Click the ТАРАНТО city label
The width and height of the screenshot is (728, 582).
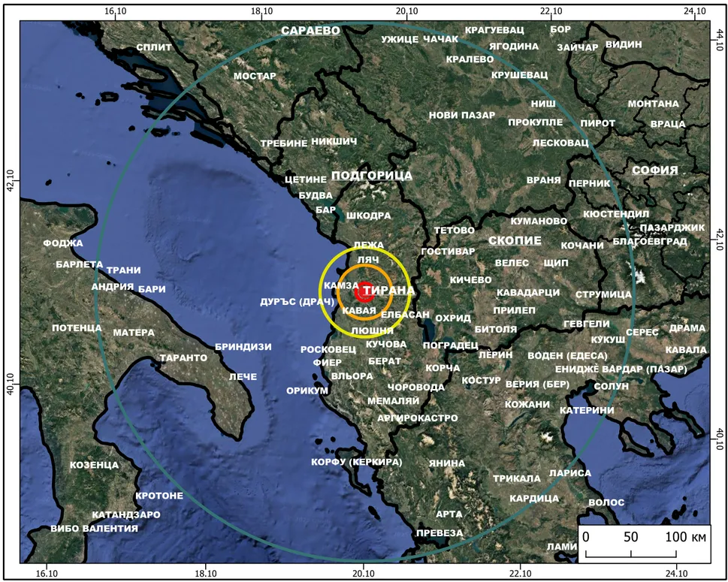tap(183, 358)
